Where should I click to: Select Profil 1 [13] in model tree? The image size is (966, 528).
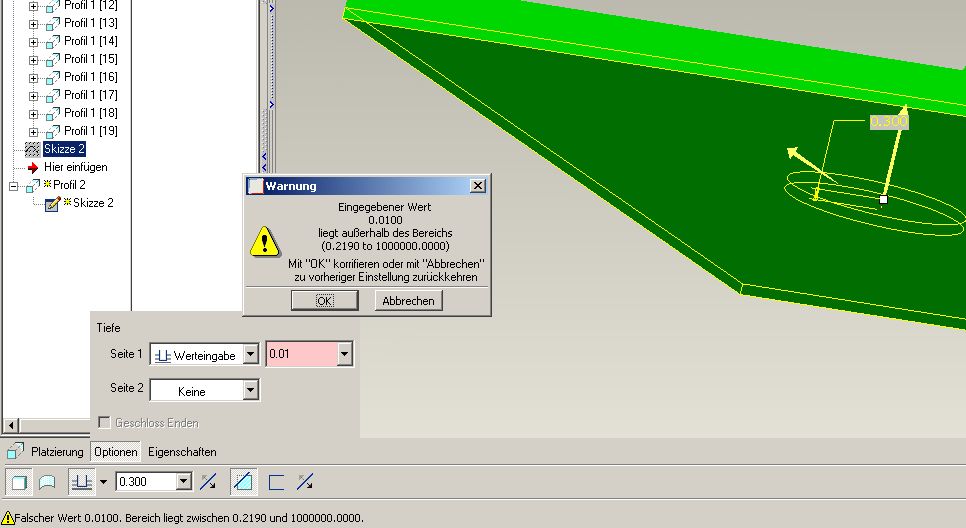91,23
